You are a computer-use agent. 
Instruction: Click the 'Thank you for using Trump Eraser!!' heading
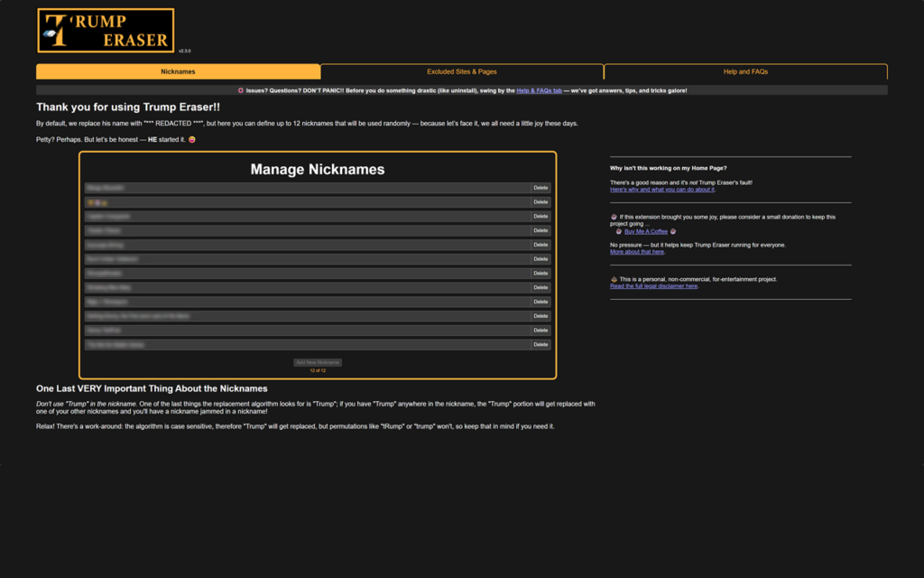[x=128, y=107]
